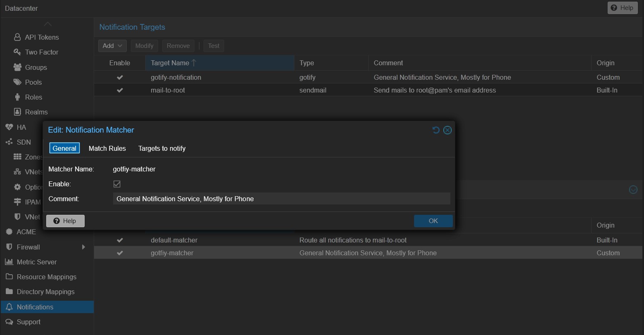Click the Pools tags icon
The width and height of the screenshot is (644, 335).
pyautogui.click(x=17, y=82)
